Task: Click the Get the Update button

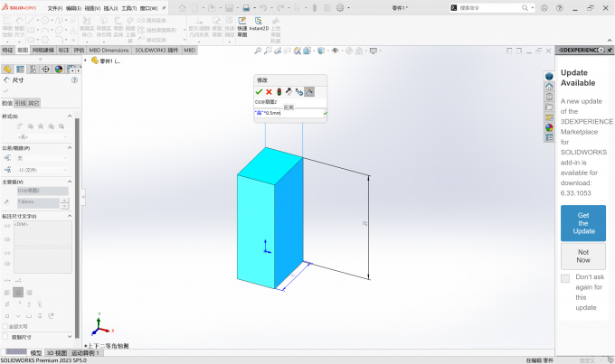Action: point(583,223)
